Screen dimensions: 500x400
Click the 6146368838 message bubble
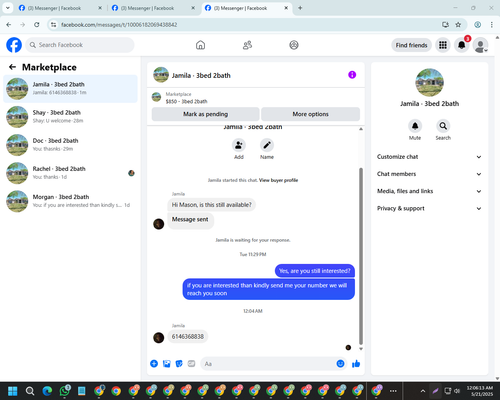[x=188, y=336]
